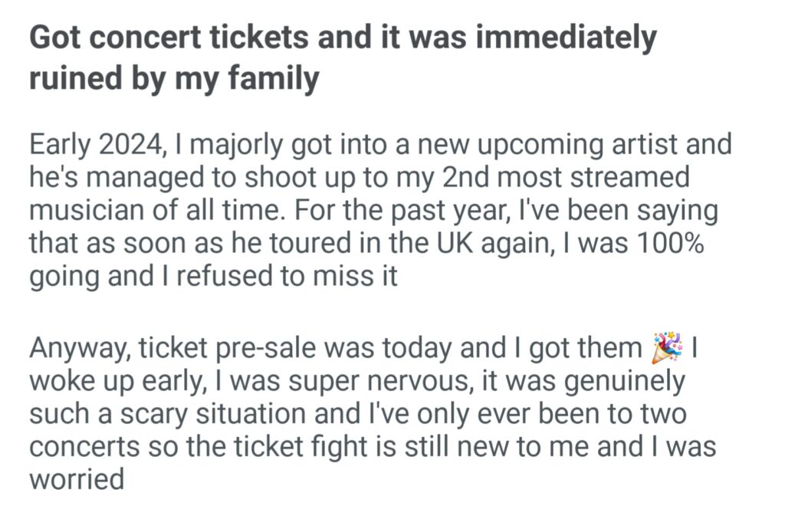785x532 pixels.
Task: Click the party popper emoji
Action: [665, 348]
